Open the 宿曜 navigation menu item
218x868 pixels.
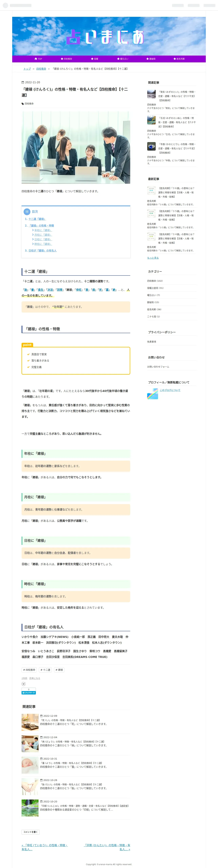[94, 59]
